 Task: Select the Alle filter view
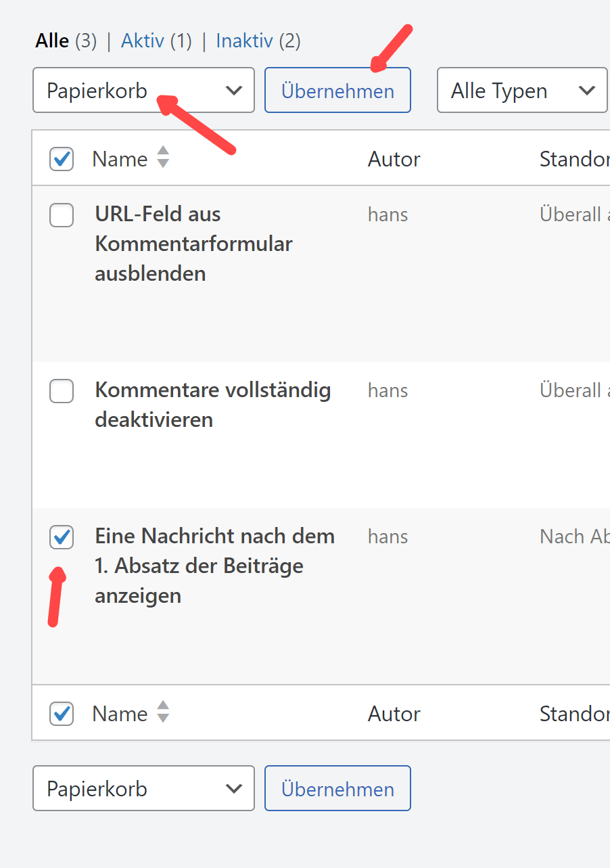[x=52, y=41]
